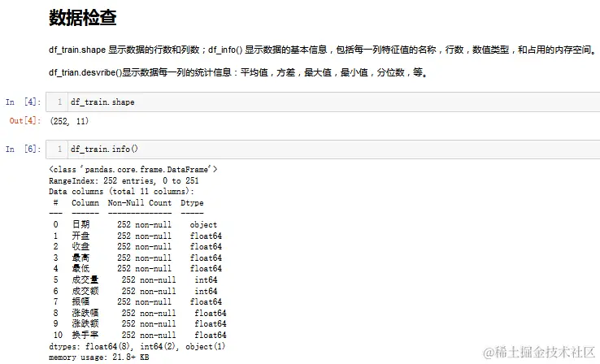The height and width of the screenshot is (364, 600).
Task: Click the 振幅 column row
Action: point(137,301)
